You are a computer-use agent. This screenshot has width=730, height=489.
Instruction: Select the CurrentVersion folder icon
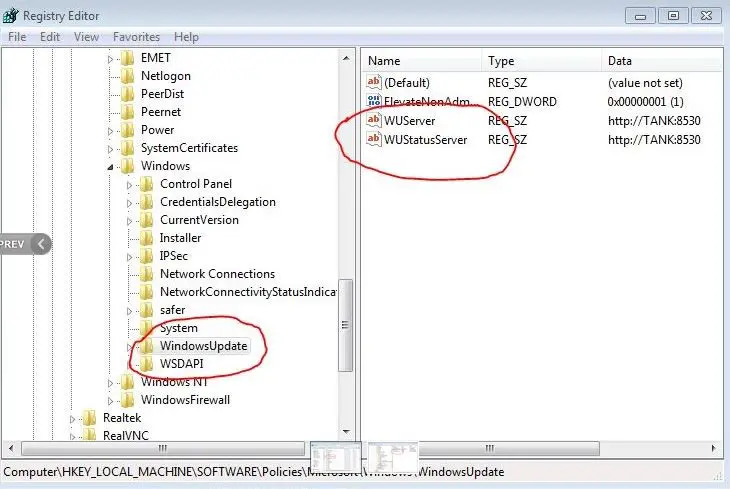click(x=147, y=220)
